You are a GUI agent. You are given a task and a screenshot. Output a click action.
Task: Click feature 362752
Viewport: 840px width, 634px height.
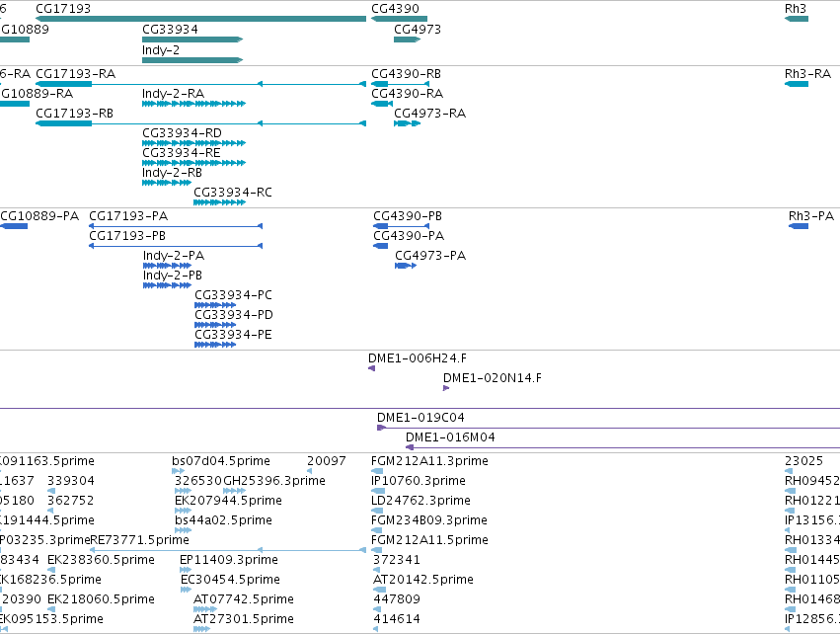coord(50,511)
